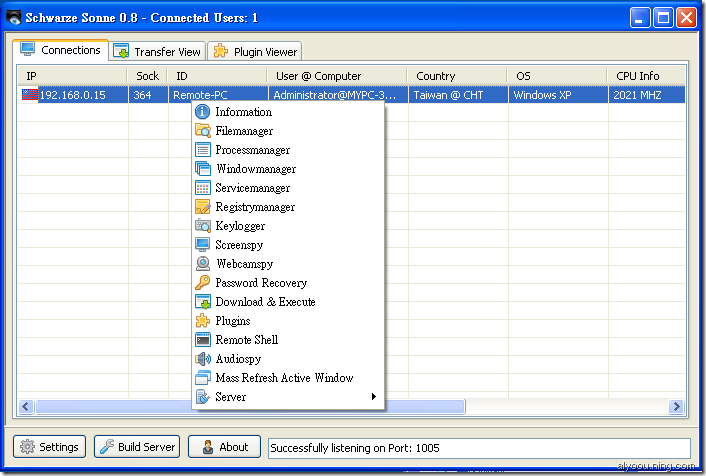This screenshot has height=476, width=706.
Task: Expand the Server submenu arrow
Action: tap(374, 397)
